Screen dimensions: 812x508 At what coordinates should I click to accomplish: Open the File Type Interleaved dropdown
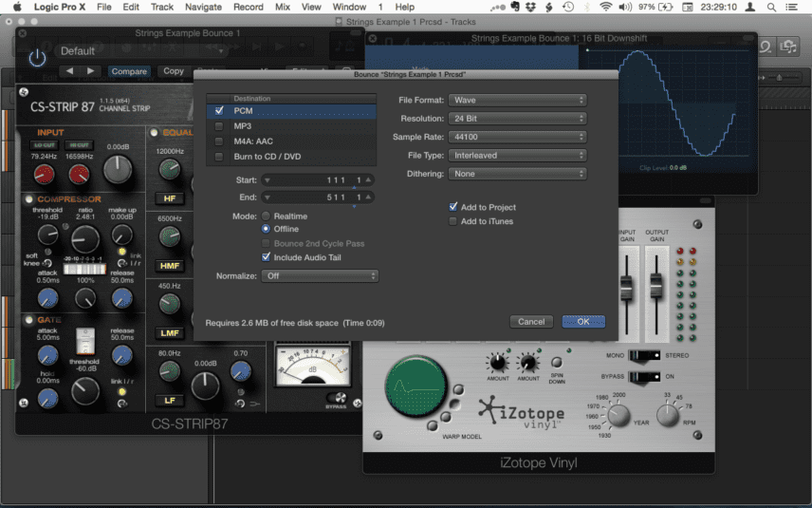(x=517, y=156)
